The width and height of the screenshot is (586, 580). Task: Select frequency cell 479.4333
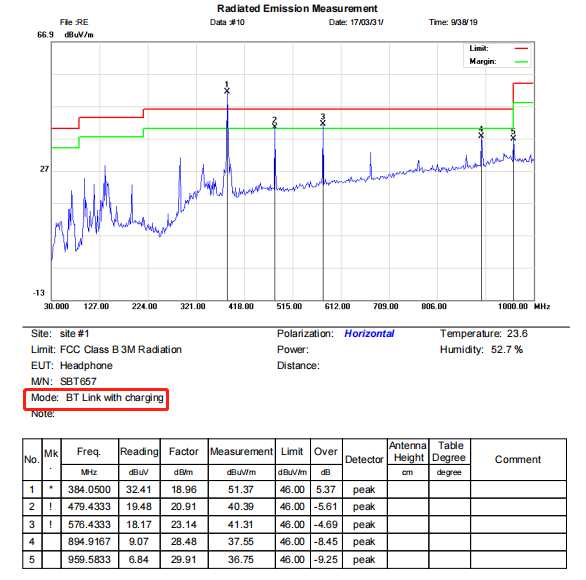(89, 507)
